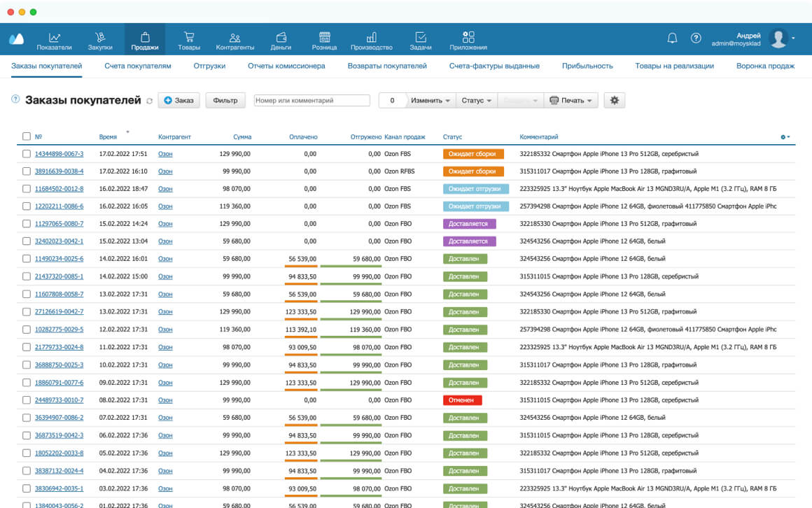This screenshot has height=508, width=812.
Task: Open the help question mark icon
Action: click(x=696, y=38)
